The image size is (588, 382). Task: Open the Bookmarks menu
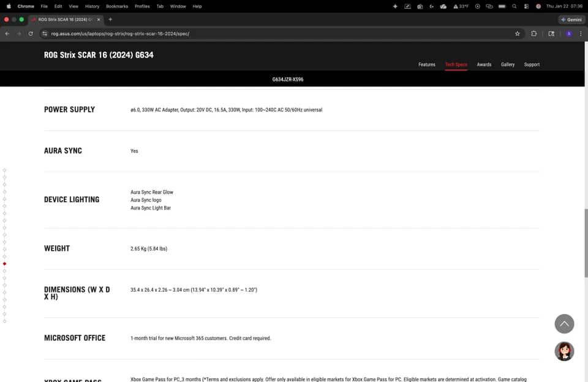coord(117,6)
